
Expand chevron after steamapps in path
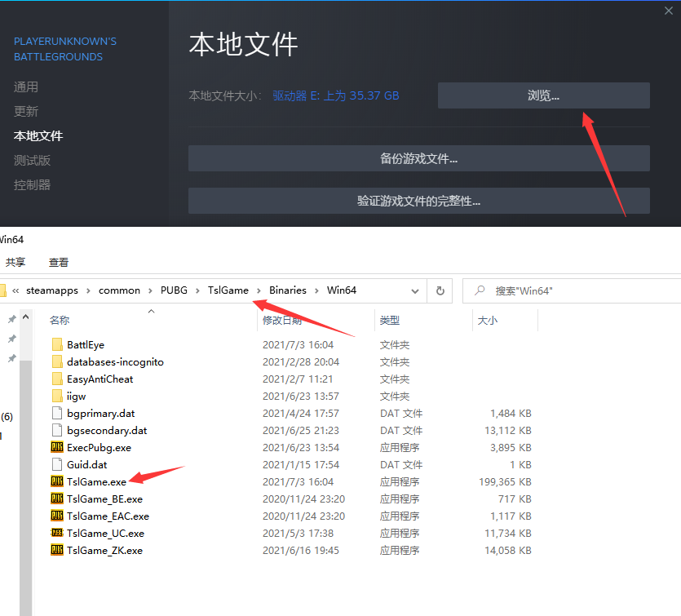pyautogui.click(x=88, y=290)
